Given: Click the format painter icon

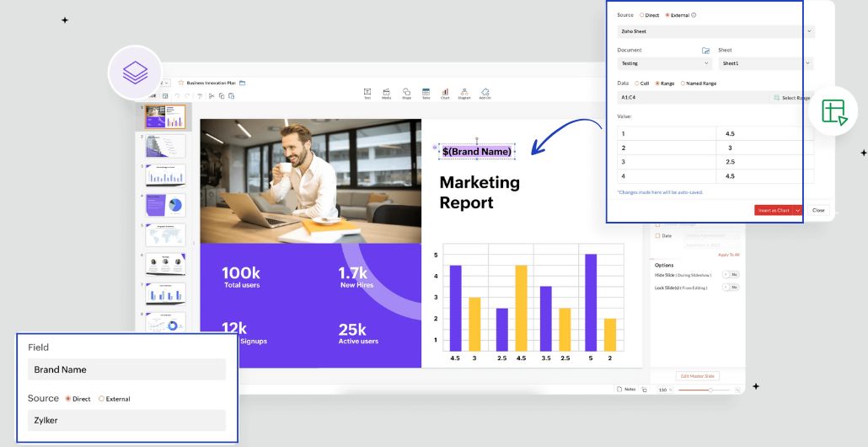Looking at the screenshot, I should (x=200, y=96).
